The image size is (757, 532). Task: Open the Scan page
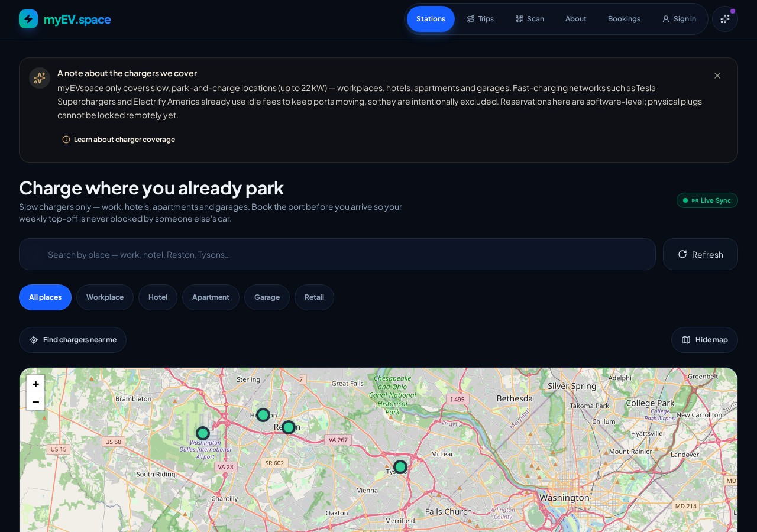click(x=529, y=19)
